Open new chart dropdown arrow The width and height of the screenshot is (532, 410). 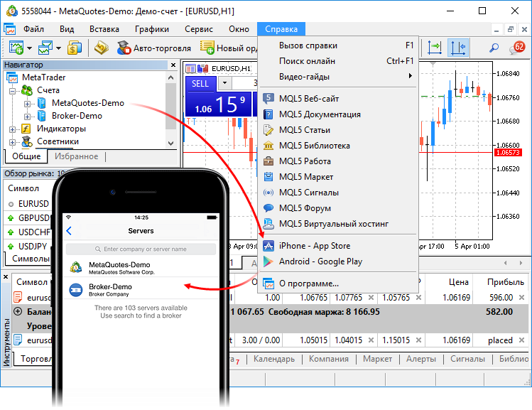pos(30,48)
